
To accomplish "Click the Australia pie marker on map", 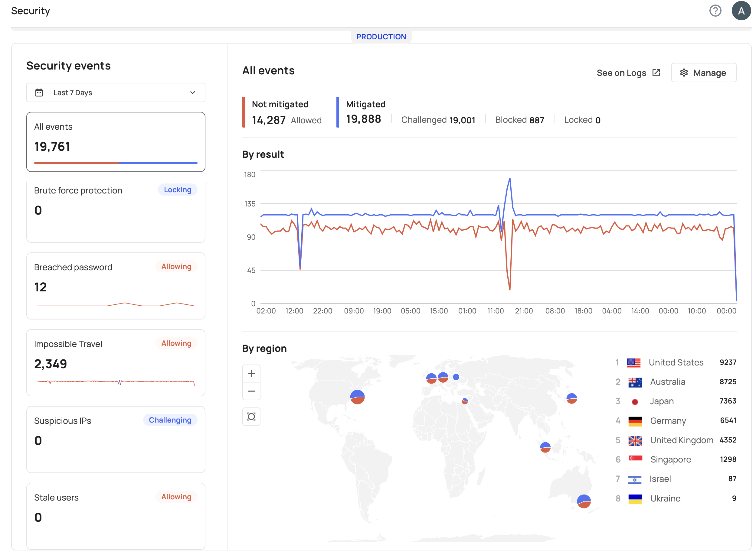I will coord(583,501).
